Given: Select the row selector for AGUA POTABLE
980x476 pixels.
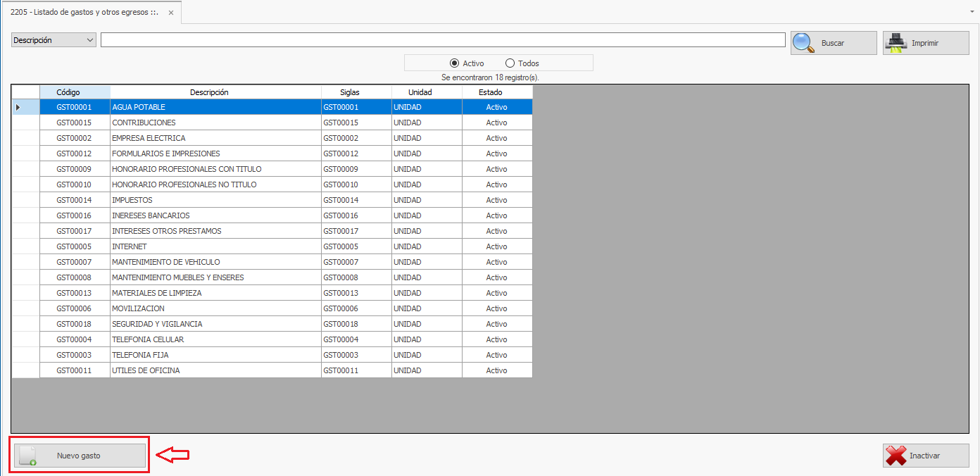Looking at the screenshot, I should (x=25, y=107).
